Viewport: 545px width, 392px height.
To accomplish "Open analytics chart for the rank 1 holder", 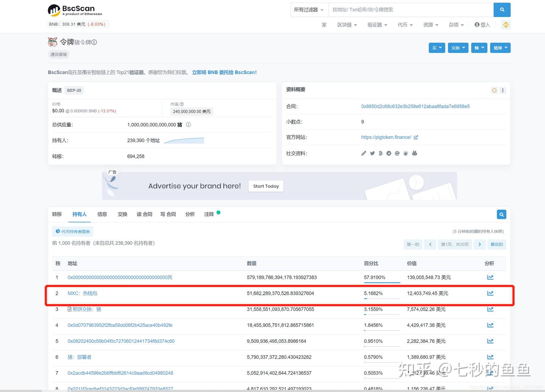I will (x=490, y=277).
